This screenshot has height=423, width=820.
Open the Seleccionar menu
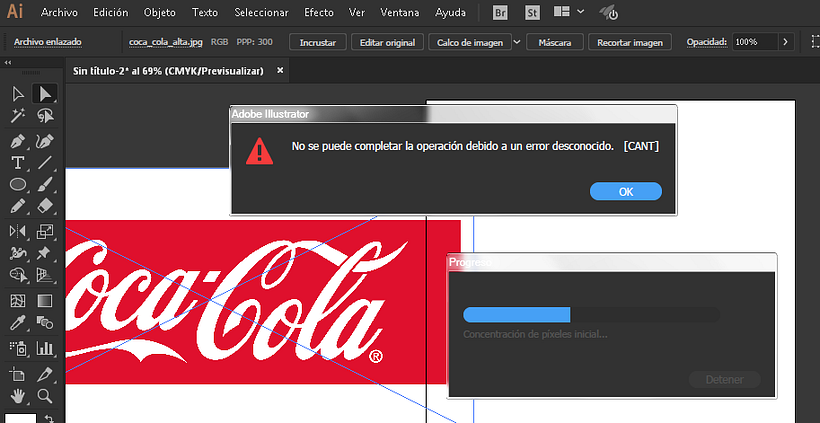click(261, 13)
